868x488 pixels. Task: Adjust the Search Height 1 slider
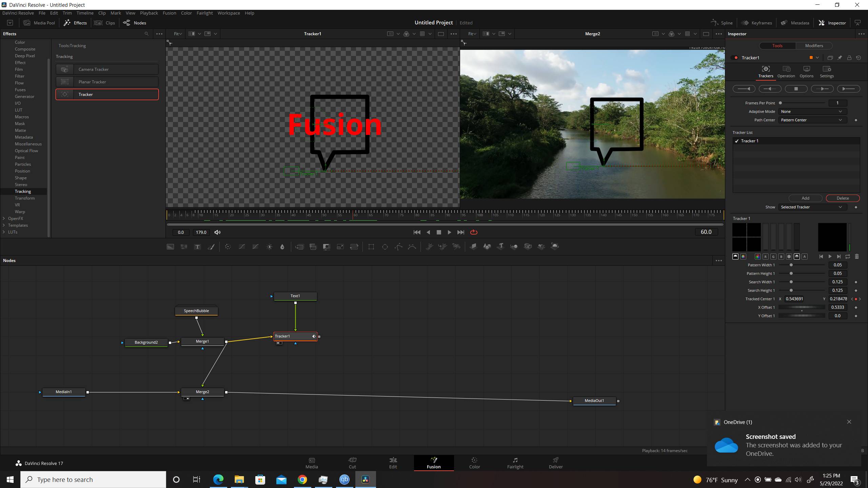click(802, 290)
